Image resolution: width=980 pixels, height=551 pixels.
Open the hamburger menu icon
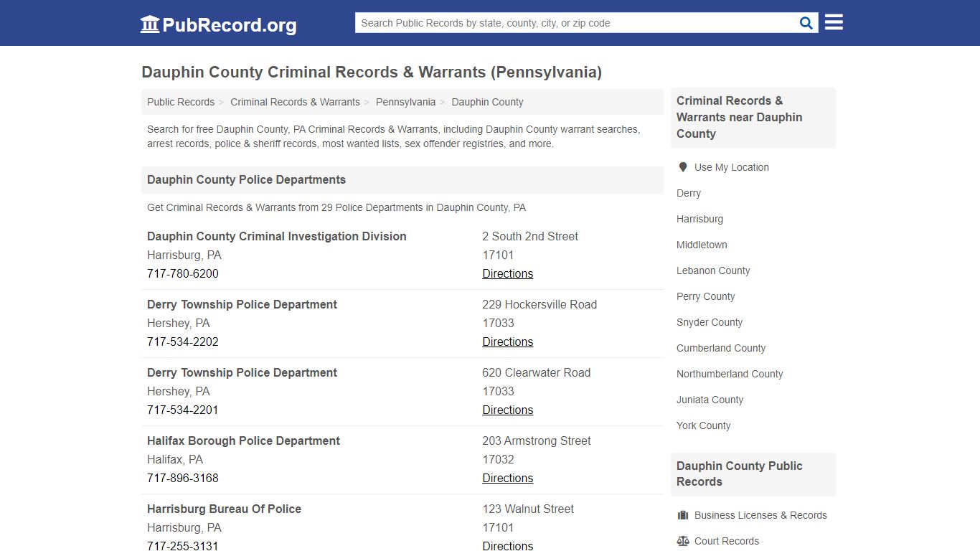click(834, 22)
